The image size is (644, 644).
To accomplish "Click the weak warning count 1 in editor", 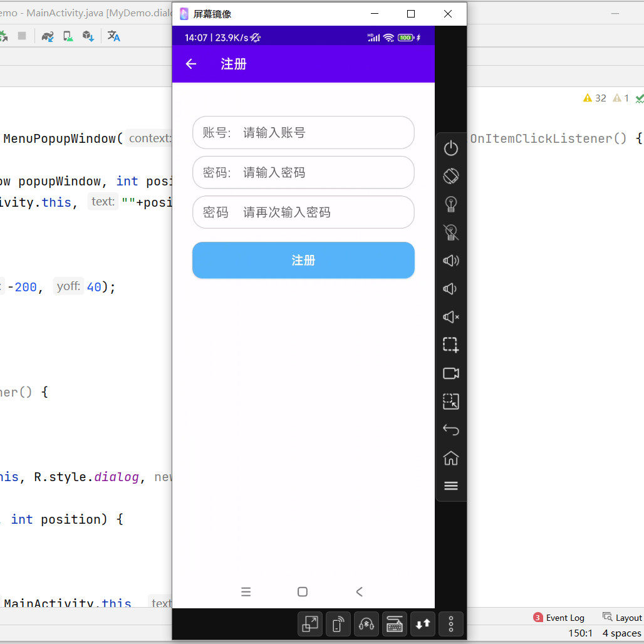I will point(621,98).
